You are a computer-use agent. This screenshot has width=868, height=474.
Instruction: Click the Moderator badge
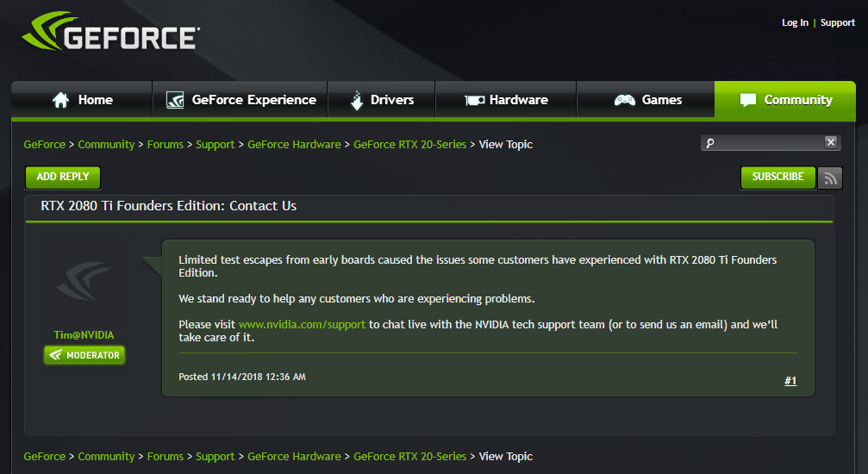[x=84, y=355]
